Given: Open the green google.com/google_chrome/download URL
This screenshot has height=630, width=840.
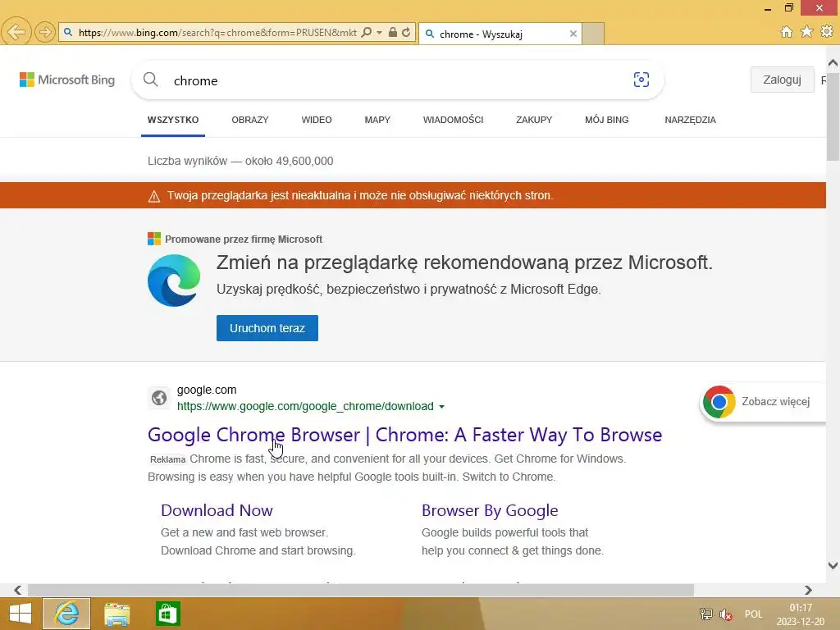Looking at the screenshot, I should 305,406.
